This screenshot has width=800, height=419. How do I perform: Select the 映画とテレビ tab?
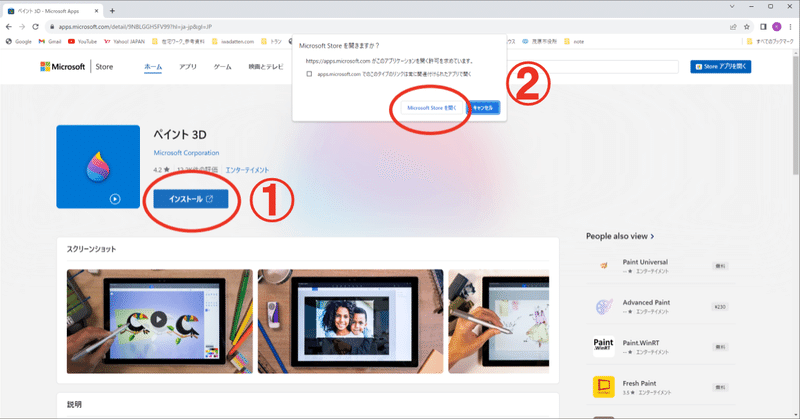click(266, 66)
